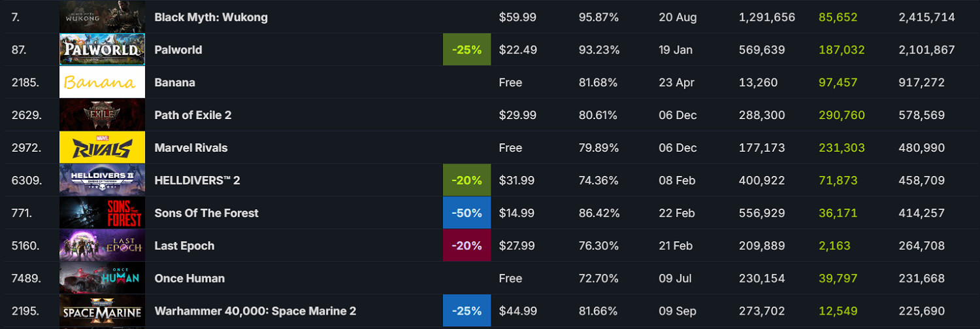This screenshot has height=329, width=980.
Task: Open the HELLDIVERS 2 capsule image
Action: coord(102,181)
